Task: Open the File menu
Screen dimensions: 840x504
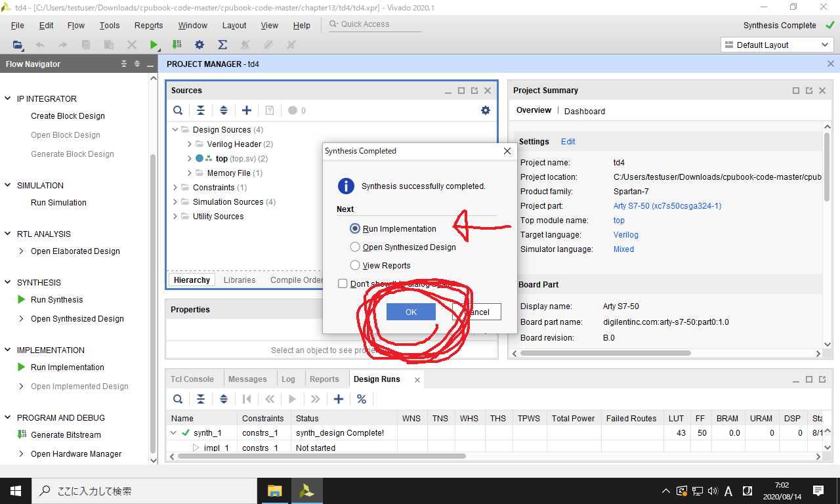Action: click(x=18, y=26)
